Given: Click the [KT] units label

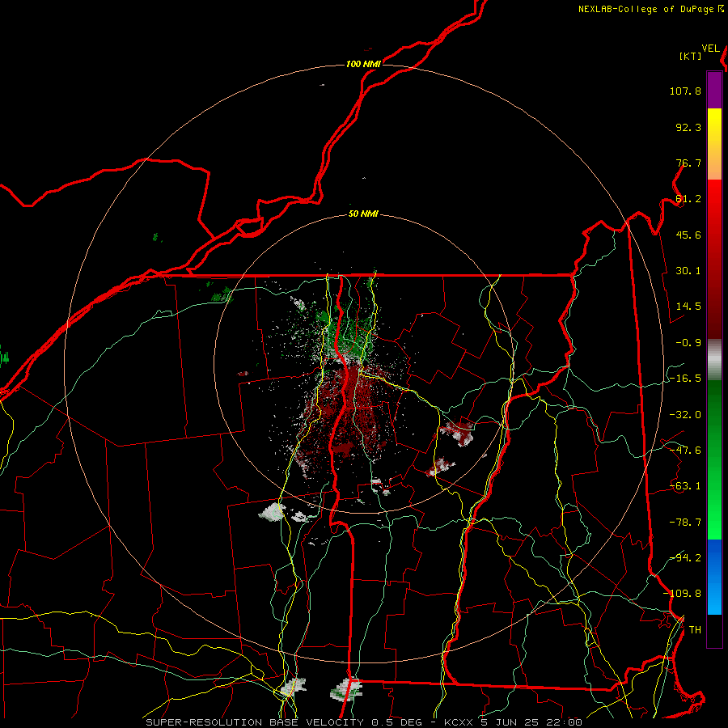Looking at the screenshot, I should tap(690, 56).
